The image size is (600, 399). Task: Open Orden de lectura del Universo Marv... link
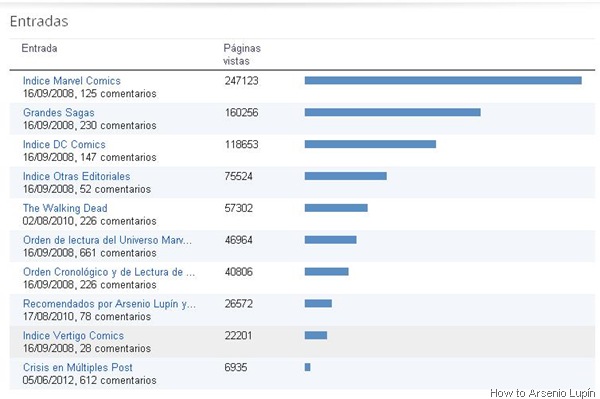pos(107,240)
